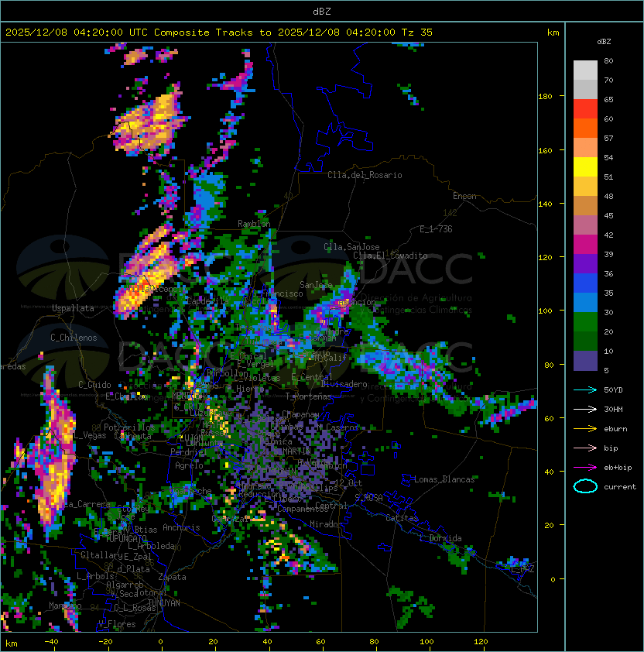Click the 120 km tick on horizontal axis
Viewport: 644px width, 652px height.
click(x=481, y=642)
